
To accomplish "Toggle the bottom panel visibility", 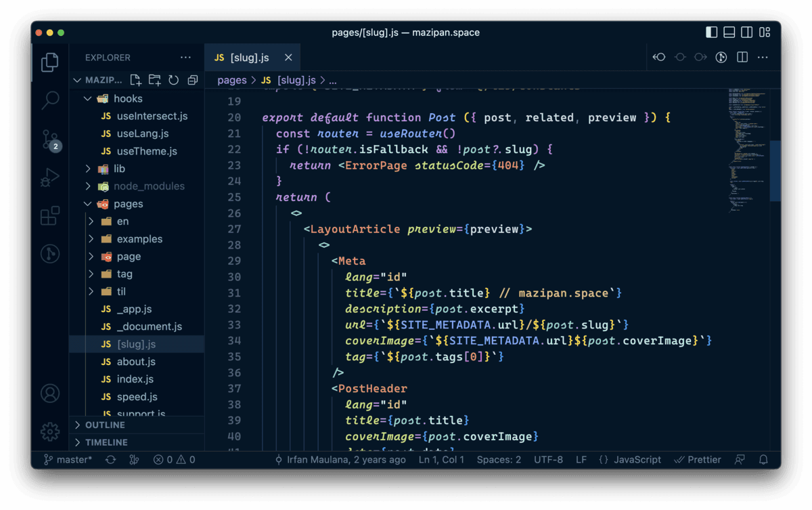I will (x=729, y=32).
